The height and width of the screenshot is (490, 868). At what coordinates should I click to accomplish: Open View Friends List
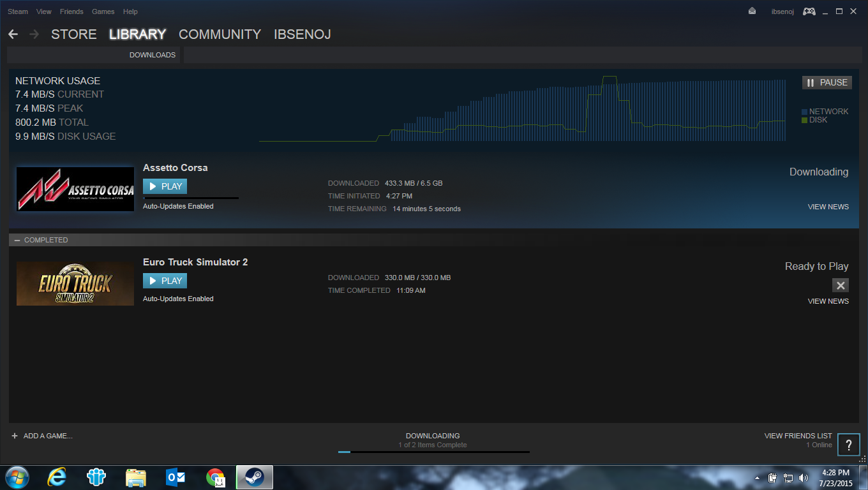point(798,436)
